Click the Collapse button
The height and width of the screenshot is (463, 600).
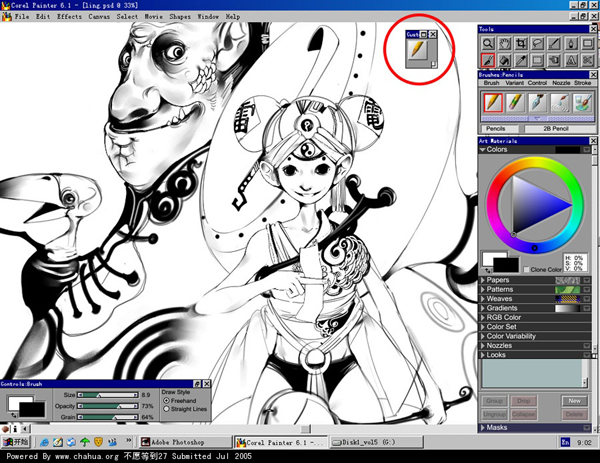[523, 414]
